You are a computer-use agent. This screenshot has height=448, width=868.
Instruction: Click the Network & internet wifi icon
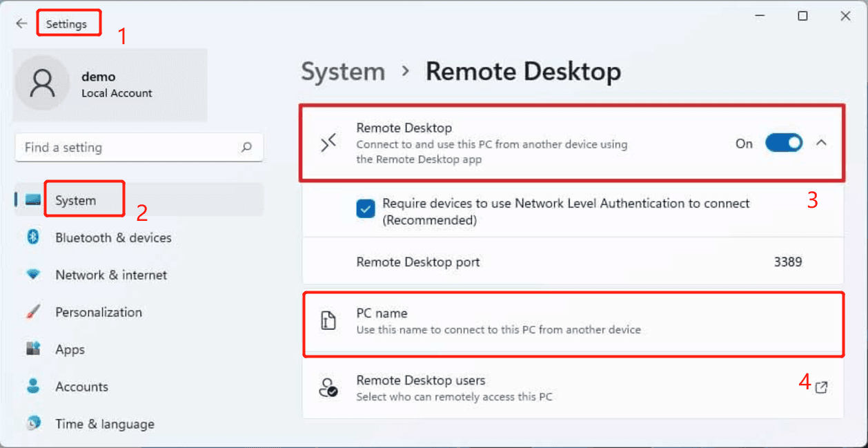point(33,274)
